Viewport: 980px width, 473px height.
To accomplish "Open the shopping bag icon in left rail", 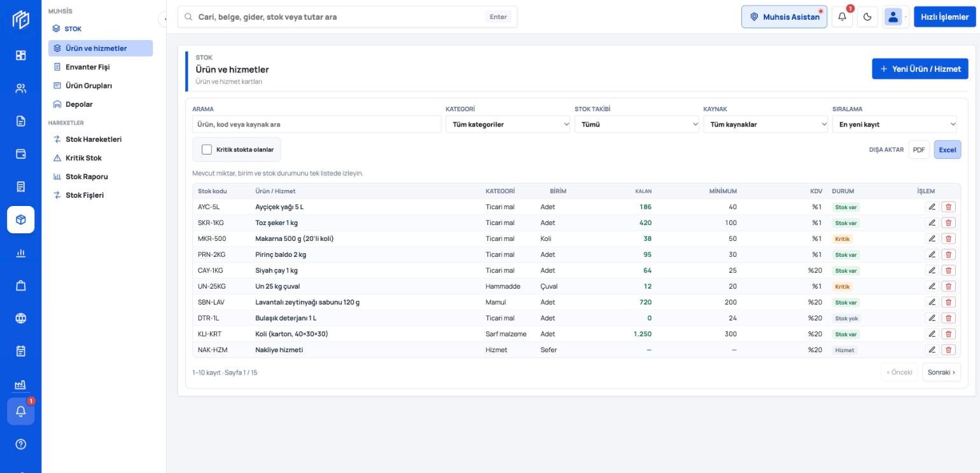I will (x=20, y=285).
